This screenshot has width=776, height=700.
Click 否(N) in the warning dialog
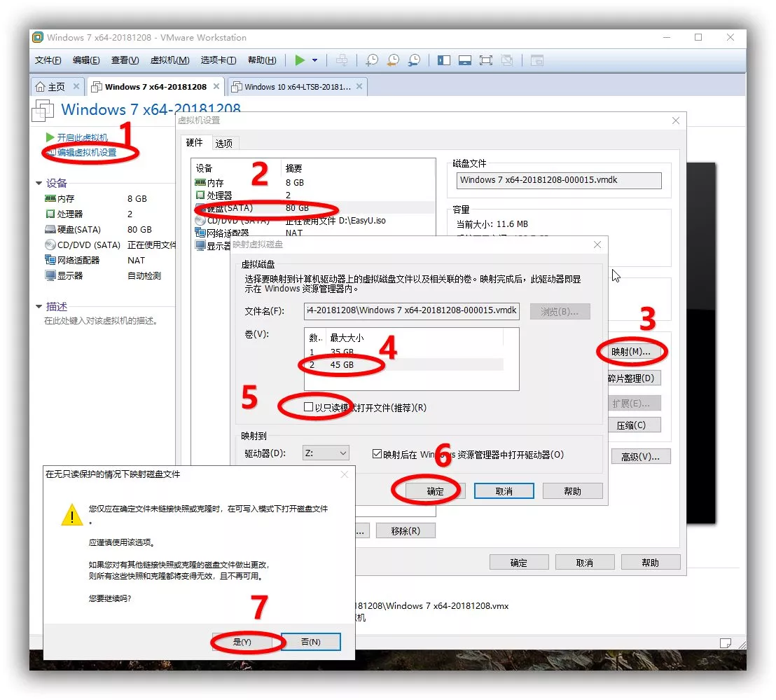(x=311, y=642)
